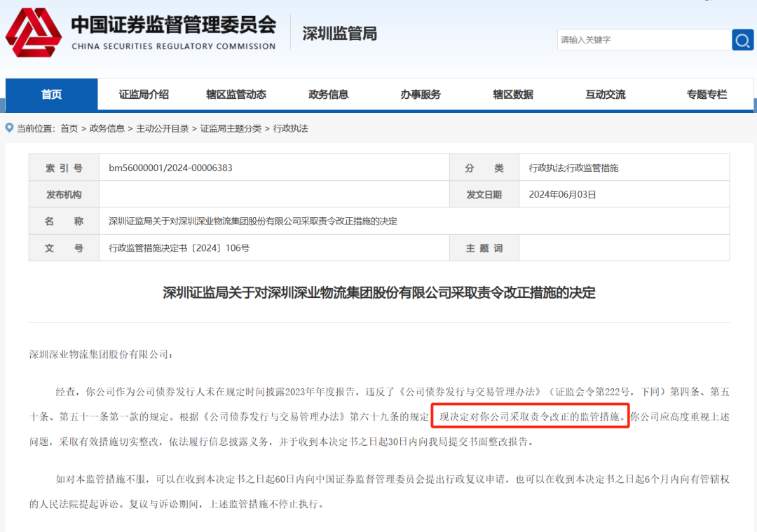757x532 pixels.
Task: Click the salutation line 深圳深业物流集团股份有限公司：
Action: [x=101, y=355]
